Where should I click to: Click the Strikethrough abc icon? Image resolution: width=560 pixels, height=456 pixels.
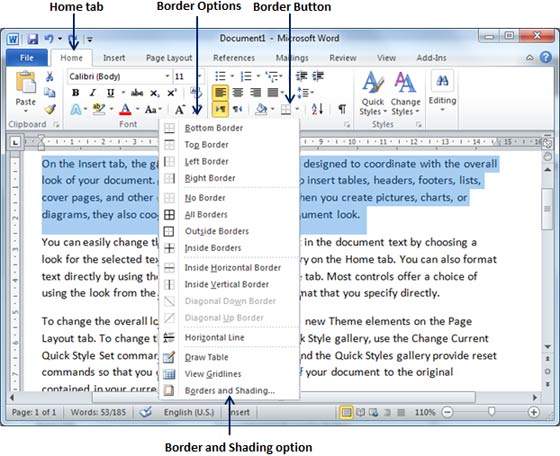click(137, 93)
